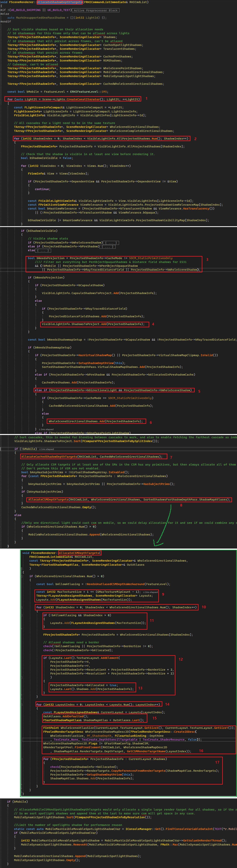Click FCompareFProjectedShadowInfoByResolution comparator

coord(110,817)
